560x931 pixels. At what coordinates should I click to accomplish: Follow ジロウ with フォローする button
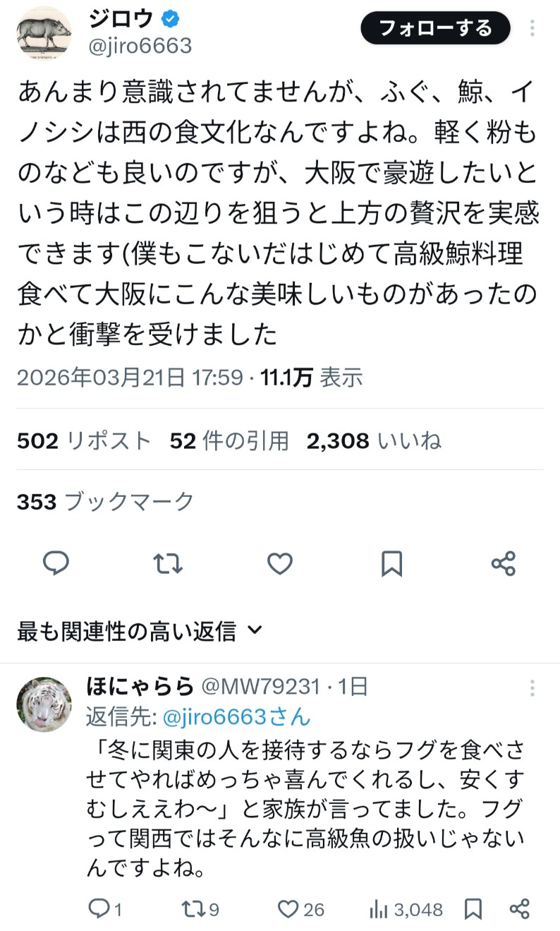tap(435, 28)
